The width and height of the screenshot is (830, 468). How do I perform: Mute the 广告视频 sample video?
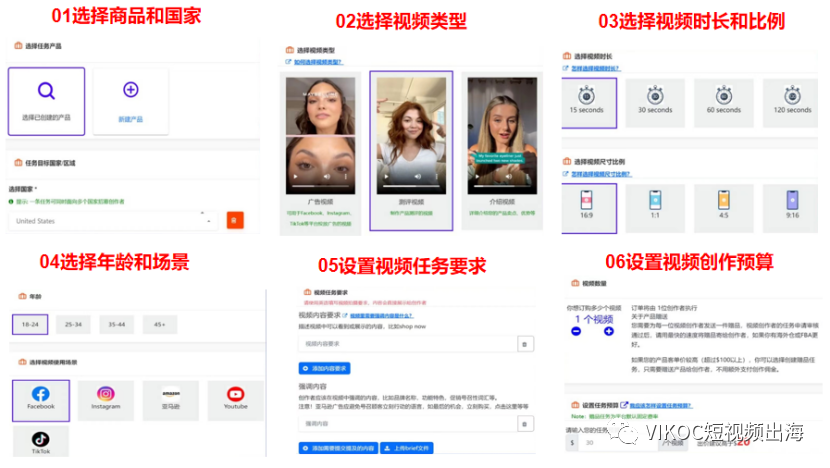pyautogui.click(x=327, y=176)
